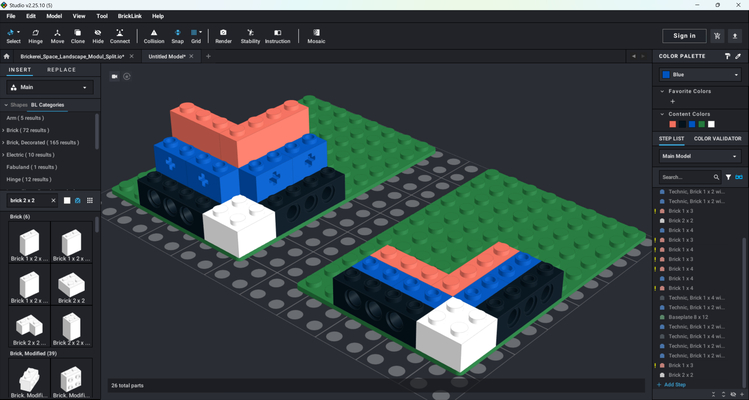Open the Model menu
Viewport: 749px width, 400px height.
coord(54,16)
